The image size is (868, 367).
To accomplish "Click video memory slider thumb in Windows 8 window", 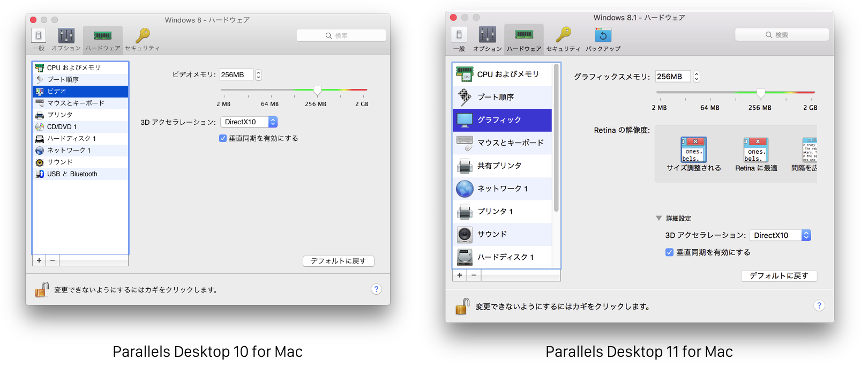I will click(317, 91).
